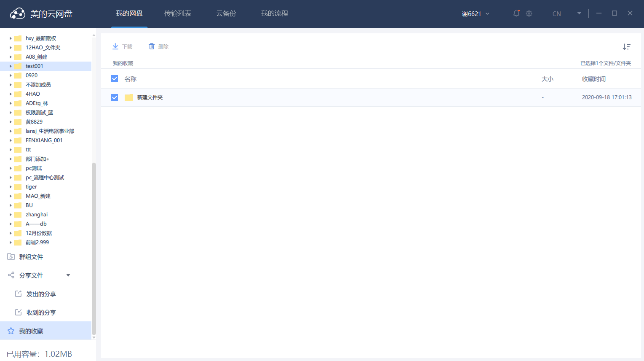This screenshot has height=361, width=644.
Task: Open 收到的分享 link
Action: point(41,313)
